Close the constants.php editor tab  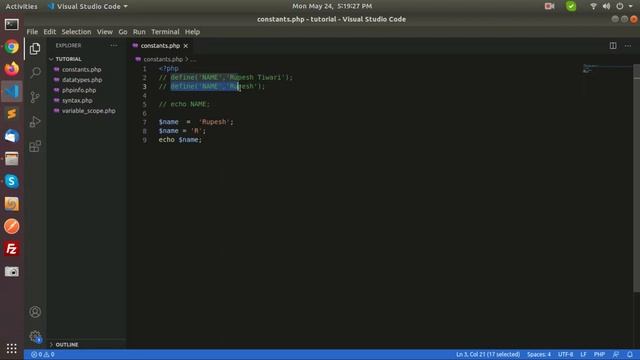click(x=186, y=46)
